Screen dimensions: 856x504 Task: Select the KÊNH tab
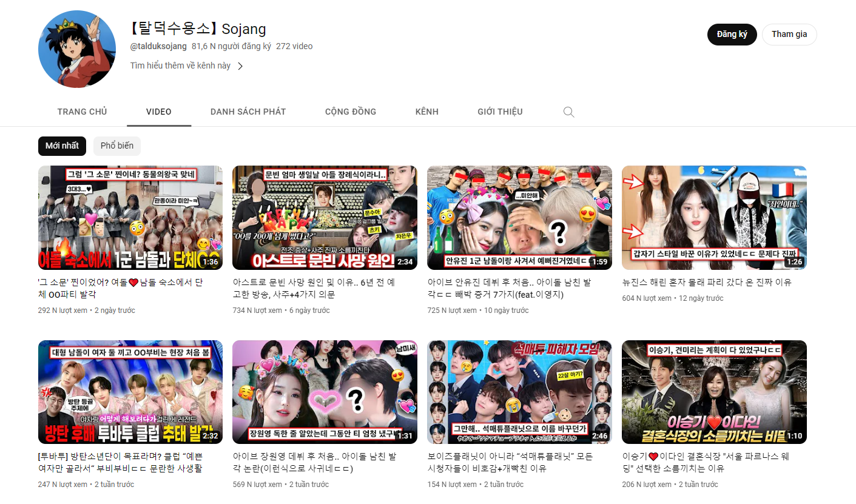coord(426,112)
